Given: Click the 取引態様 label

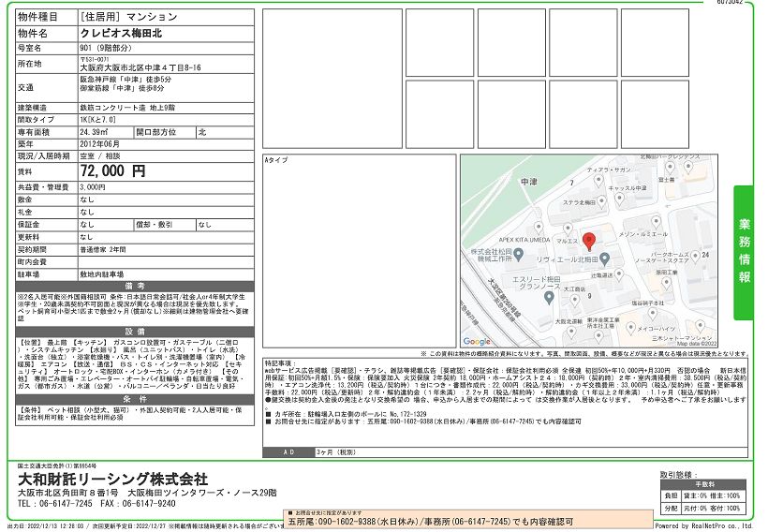Looking at the screenshot, I should tap(679, 475).
